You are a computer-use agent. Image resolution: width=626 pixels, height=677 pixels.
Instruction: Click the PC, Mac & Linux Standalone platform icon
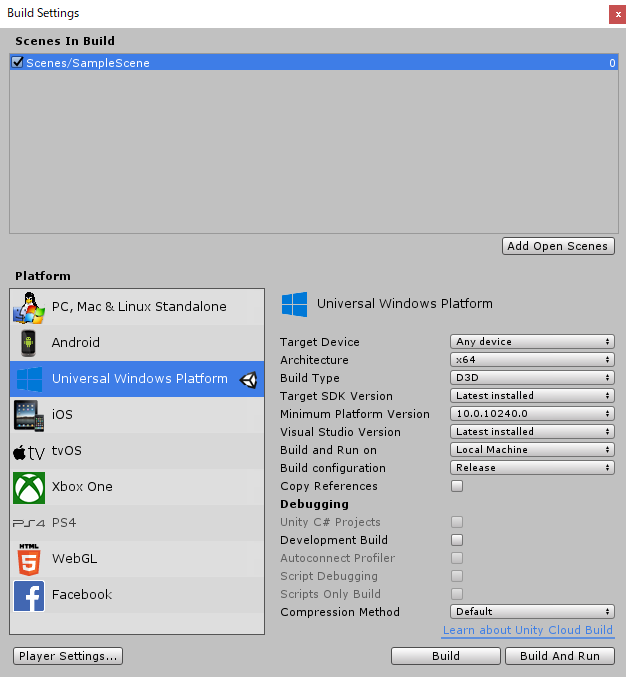click(x=28, y=307)
